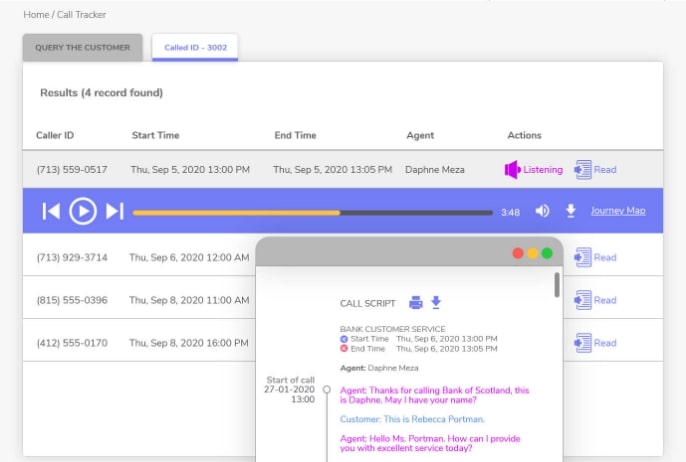Viewport: 686px width, 462px height.
Task: Open Read for caller (815) 555-0396
Action: [x=595, y=300]
